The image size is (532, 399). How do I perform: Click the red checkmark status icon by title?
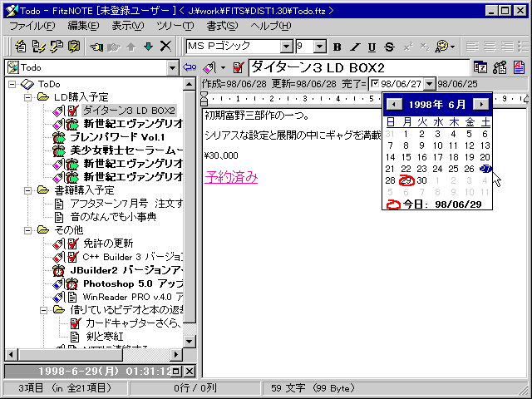pos(239,67)
